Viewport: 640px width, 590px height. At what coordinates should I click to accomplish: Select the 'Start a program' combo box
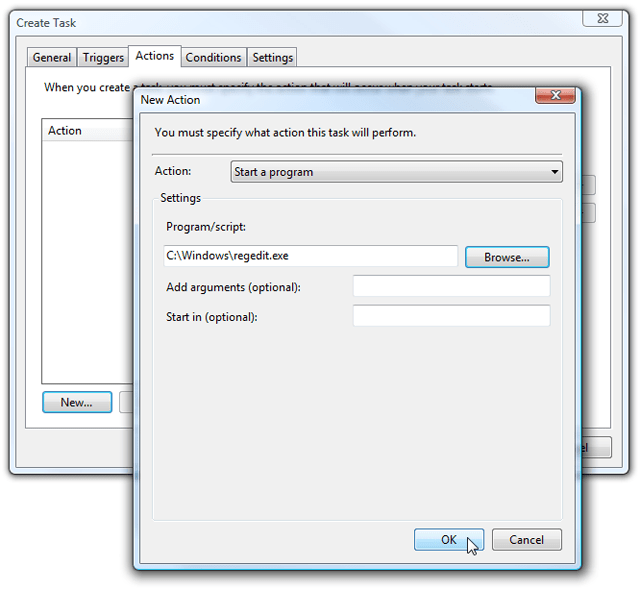coord(396,172)
